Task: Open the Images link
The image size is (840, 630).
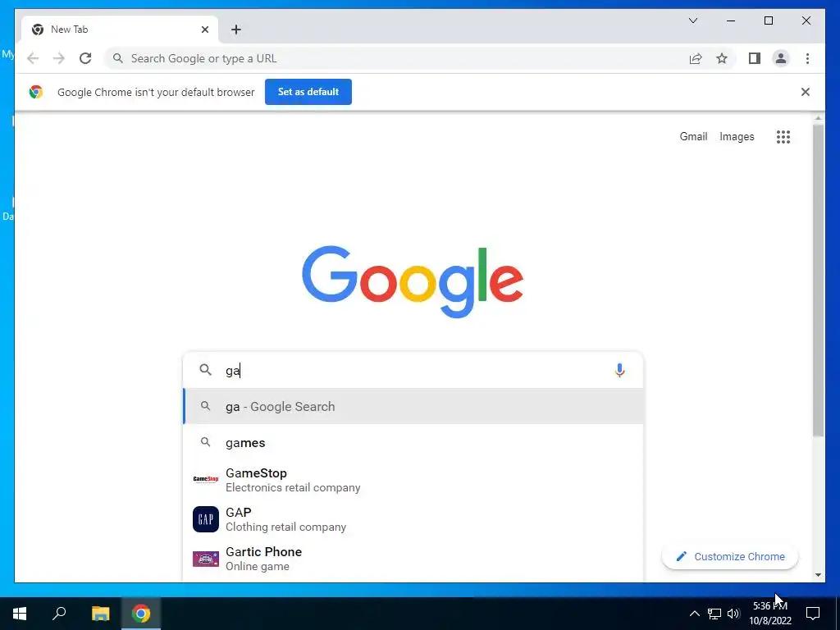Action: point(737,137)
